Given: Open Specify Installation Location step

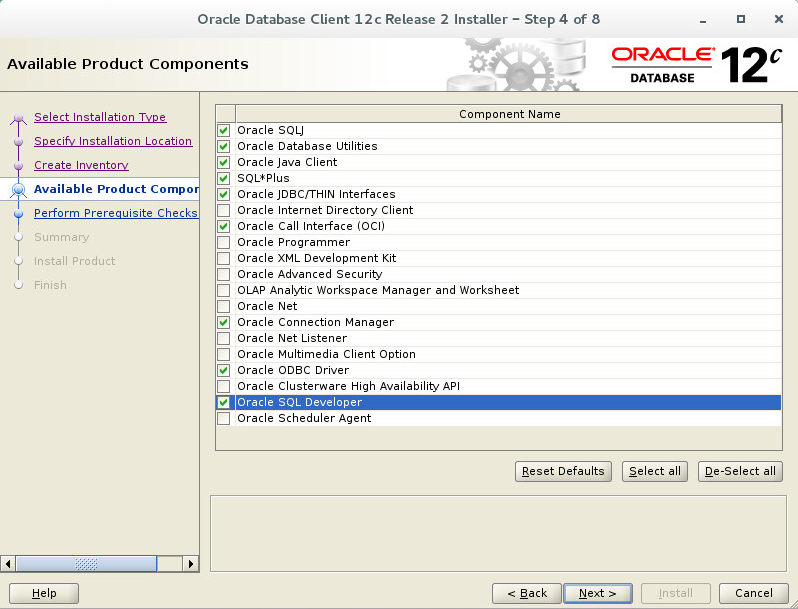Looking at the screenshot, I should (113, 141).
